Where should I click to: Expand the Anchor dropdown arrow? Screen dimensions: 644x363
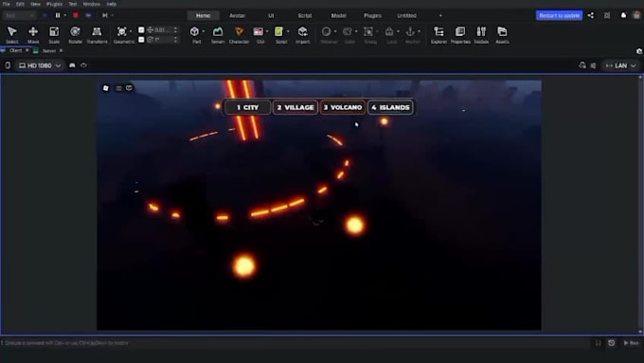[419, 31]
